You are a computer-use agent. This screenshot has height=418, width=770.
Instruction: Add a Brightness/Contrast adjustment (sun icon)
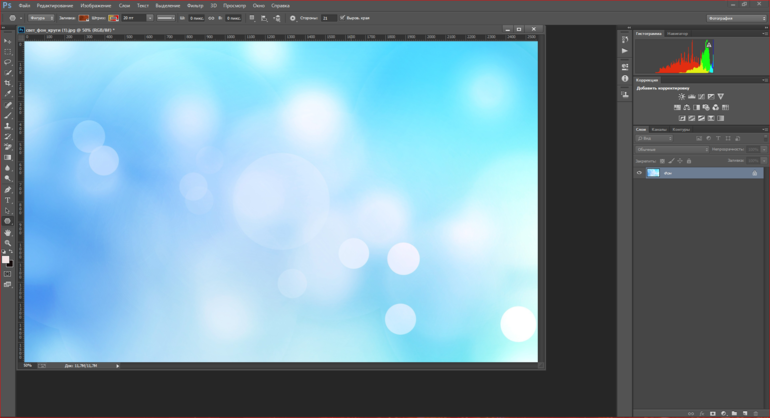pyautogui.click(x=682, y=97)
